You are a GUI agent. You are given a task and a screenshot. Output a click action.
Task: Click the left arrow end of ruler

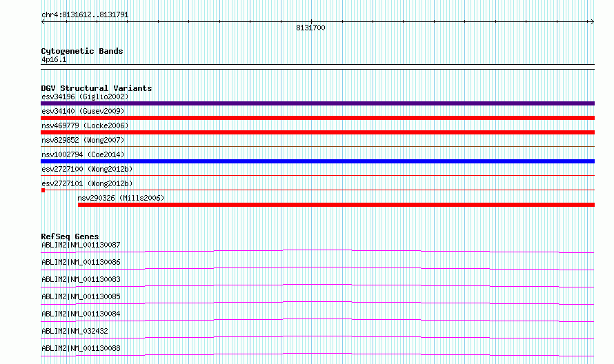(x=43, y=22)
